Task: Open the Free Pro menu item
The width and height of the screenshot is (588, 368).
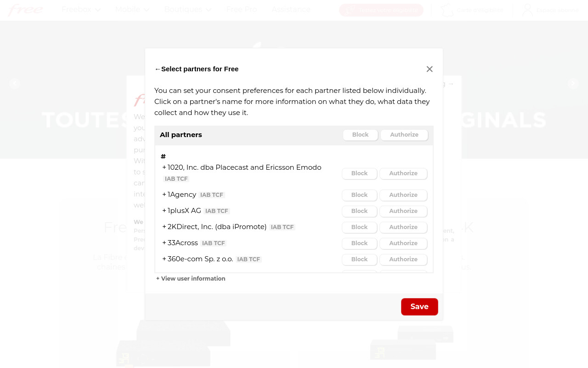Action: pyautogui.click(x=242, y=10)
